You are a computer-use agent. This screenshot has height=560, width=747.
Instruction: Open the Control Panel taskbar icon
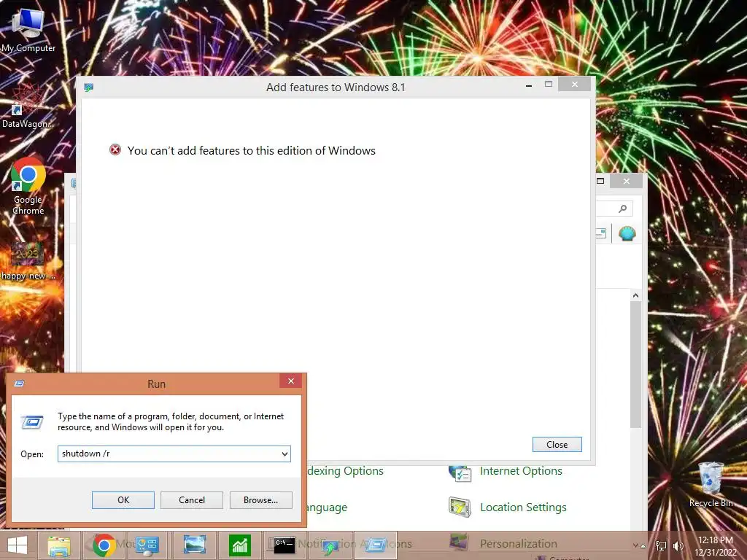pyautogui.click(x=147, y=545)
